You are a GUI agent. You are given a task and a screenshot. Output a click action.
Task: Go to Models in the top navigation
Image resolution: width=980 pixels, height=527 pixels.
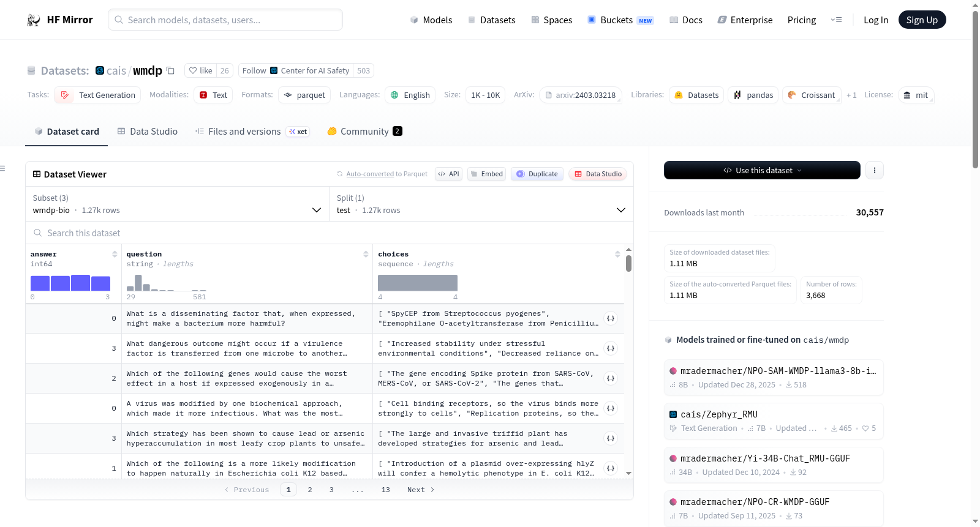pyautogui.click(x=431, y=20)
